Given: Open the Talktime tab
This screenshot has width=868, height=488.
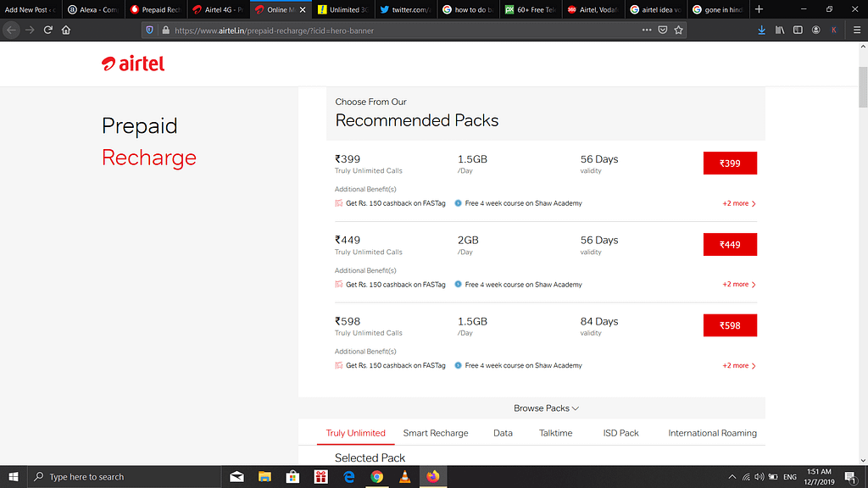Looking at the screenshot, I should [x=555, y=433].
